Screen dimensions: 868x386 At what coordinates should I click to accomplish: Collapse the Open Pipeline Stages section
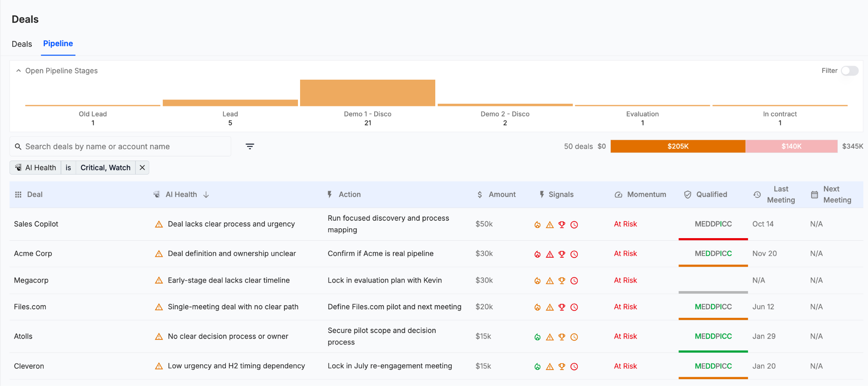pos(19,71)
